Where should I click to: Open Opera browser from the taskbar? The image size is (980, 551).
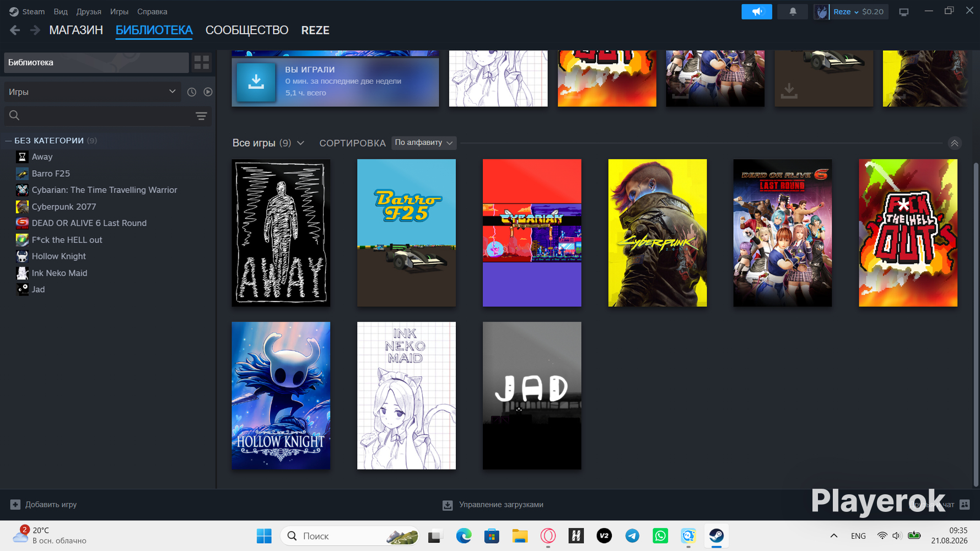[x=548, y=536]
